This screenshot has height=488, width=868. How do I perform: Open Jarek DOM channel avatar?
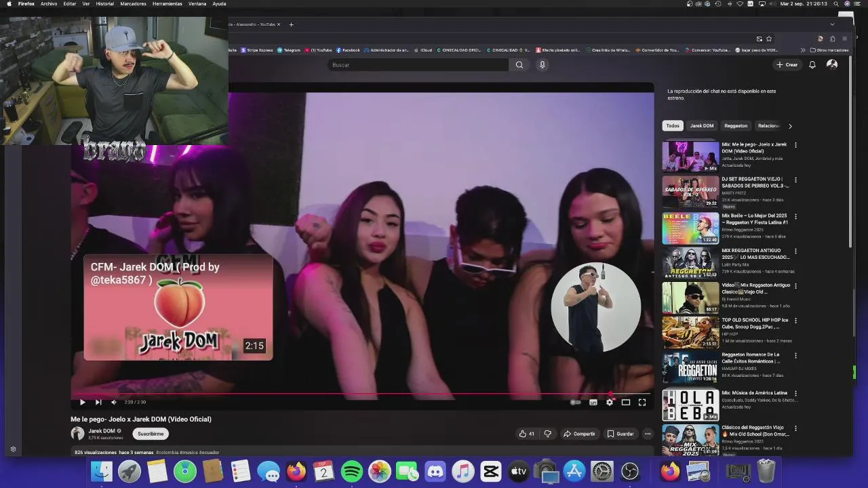pyautogui.click(x=77, y=434)
